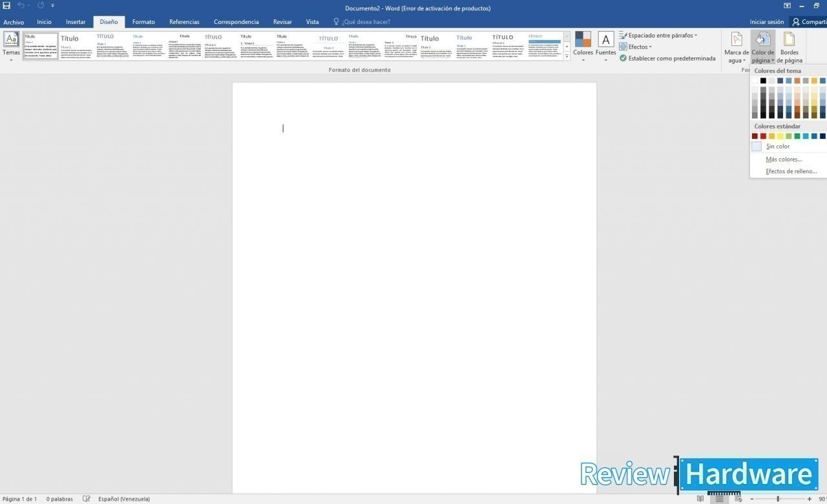827x504 pixels.
Task: Switch to the Revisar tab
Action: (282, 22)
